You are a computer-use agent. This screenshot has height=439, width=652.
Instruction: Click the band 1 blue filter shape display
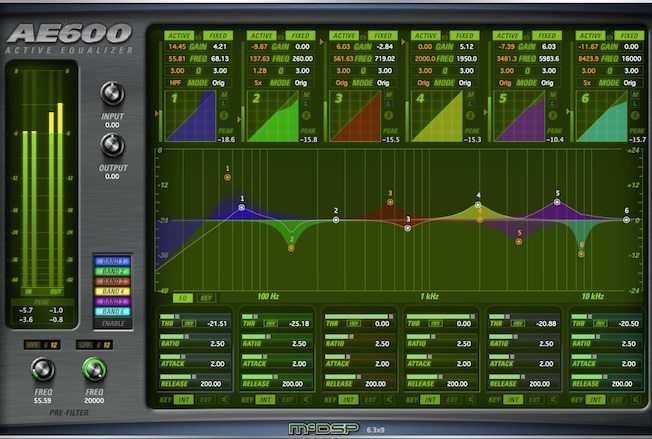(x=190, y=116)
